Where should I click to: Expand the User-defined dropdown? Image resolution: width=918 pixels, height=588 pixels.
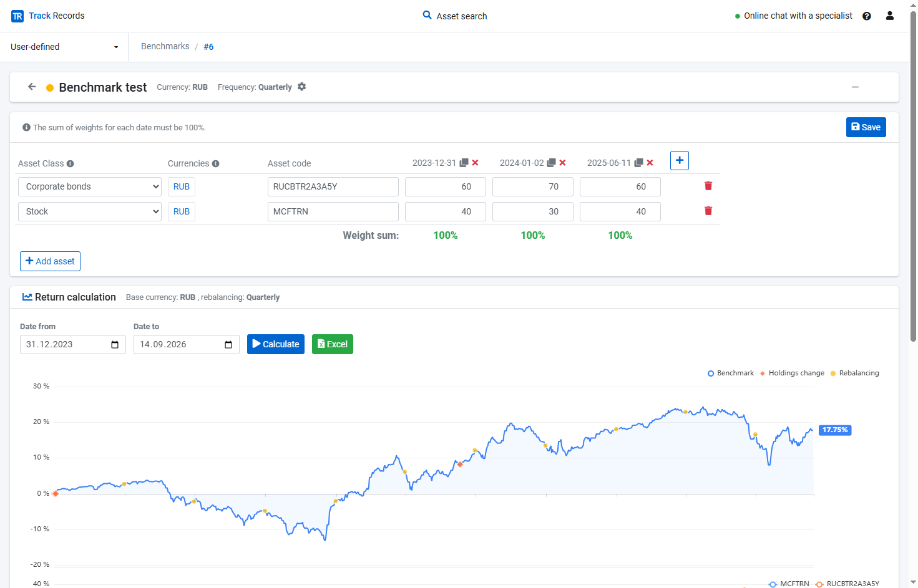click(64, 47)
